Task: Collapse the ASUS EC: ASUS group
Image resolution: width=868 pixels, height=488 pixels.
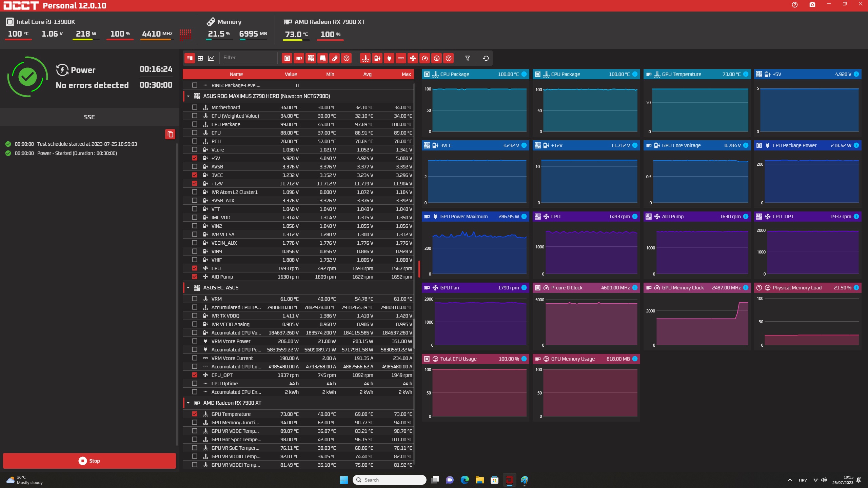Action: click(x=188, y=288)
